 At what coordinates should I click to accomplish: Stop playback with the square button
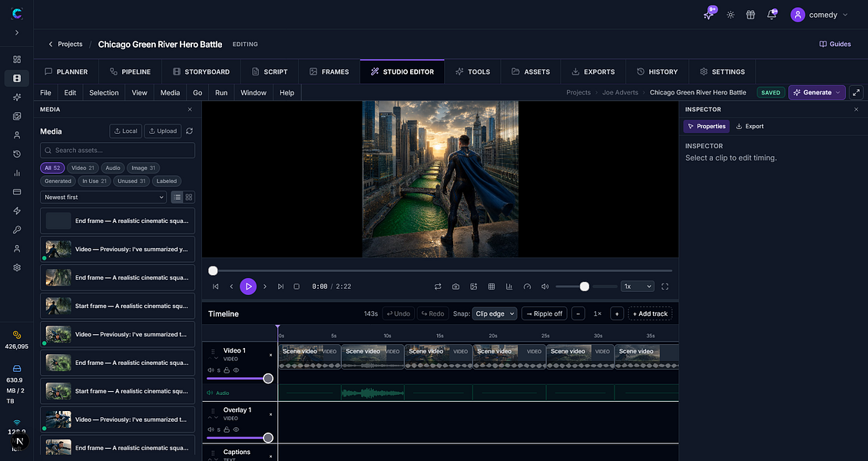[x=297, y=287]
